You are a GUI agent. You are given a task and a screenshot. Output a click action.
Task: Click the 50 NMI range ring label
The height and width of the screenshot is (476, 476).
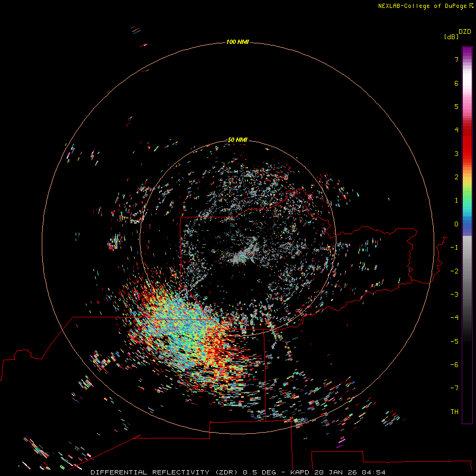(x=237, y=140)
